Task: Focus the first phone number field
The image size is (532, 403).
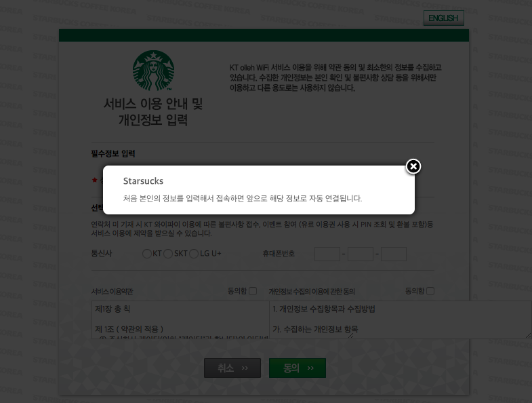Action: coord(327,254)
